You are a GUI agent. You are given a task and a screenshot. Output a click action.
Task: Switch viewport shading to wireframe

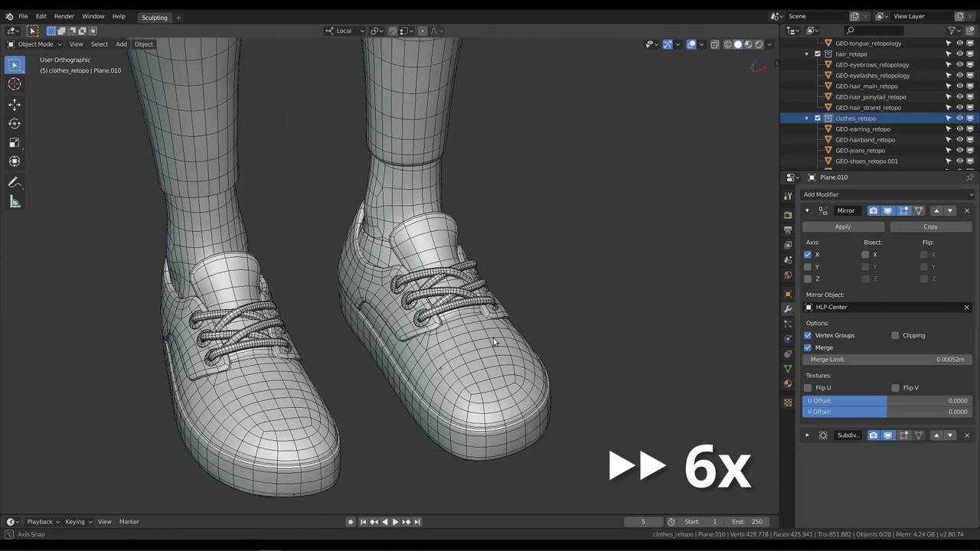click(727, 44)
